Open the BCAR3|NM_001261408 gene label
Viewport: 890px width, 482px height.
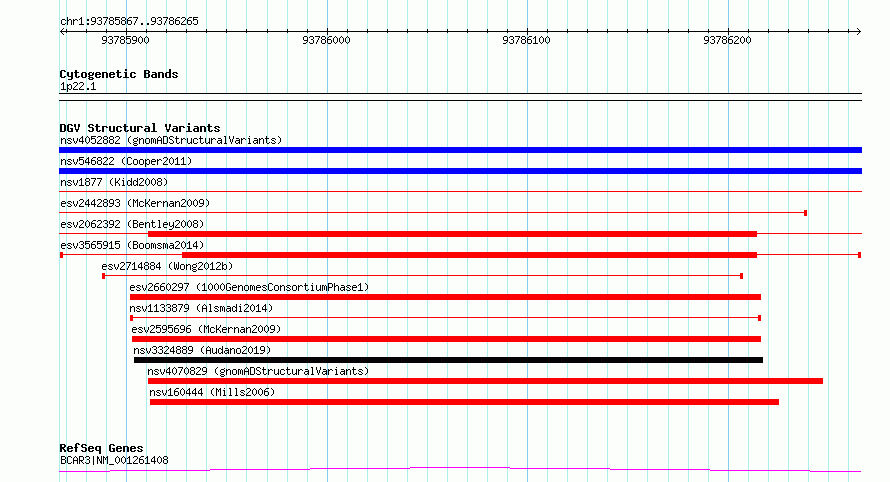[114, 460]
